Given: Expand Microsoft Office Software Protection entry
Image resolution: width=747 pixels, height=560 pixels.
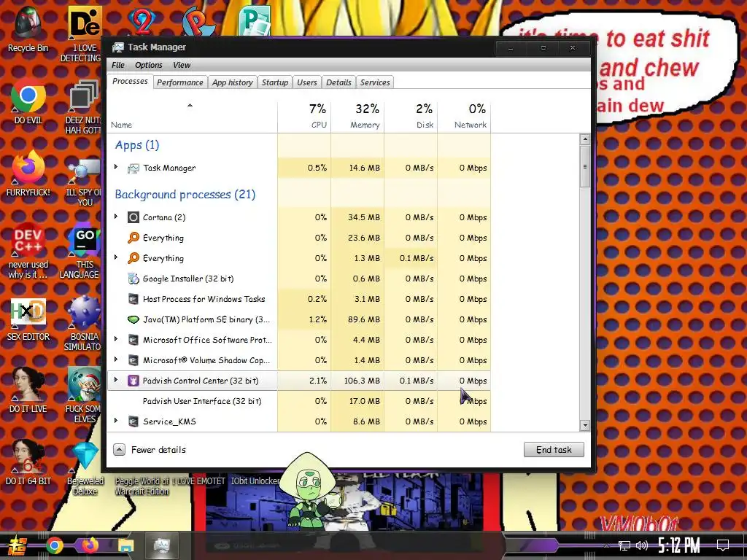Looking at the screenshot, I should click(x=116, y=338).
